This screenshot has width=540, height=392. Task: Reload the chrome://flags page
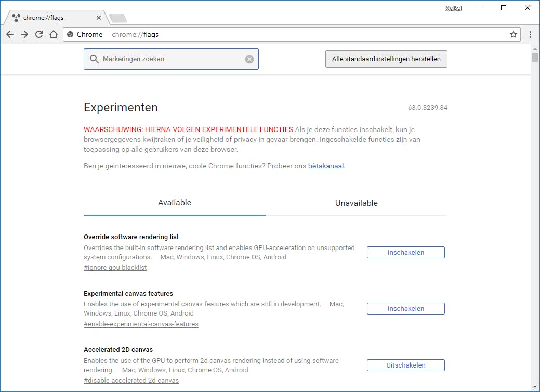point(39,34)
